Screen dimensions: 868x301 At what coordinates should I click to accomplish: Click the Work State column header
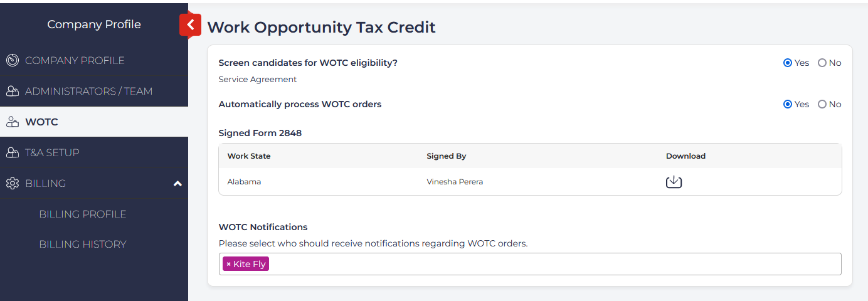(x=249, y=156)
